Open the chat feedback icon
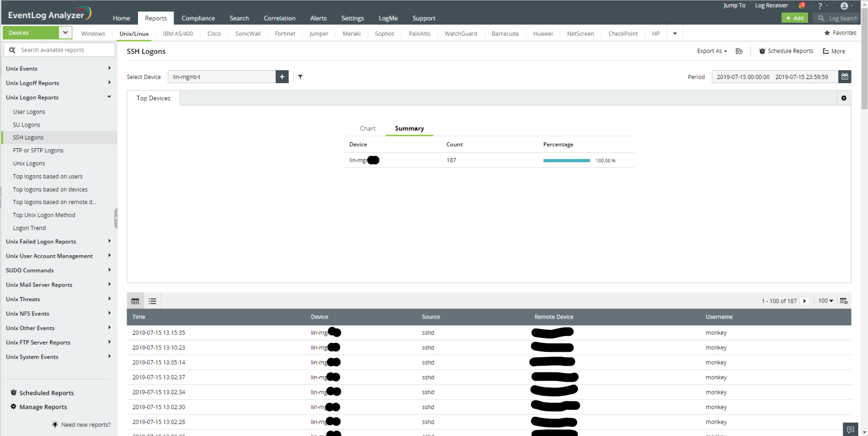Image resolution: width=868 pixels, height=436 pixels. click(x=850, y=430)
